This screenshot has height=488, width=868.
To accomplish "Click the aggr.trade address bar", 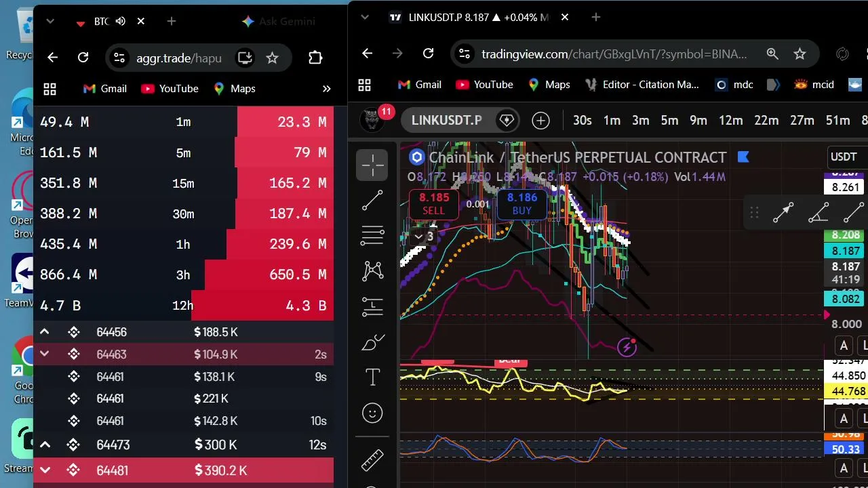I will [x=179, y=58].
